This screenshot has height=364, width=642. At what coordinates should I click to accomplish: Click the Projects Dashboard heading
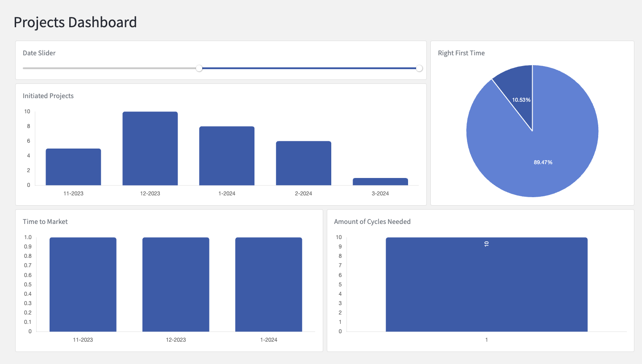click(75, 22)
